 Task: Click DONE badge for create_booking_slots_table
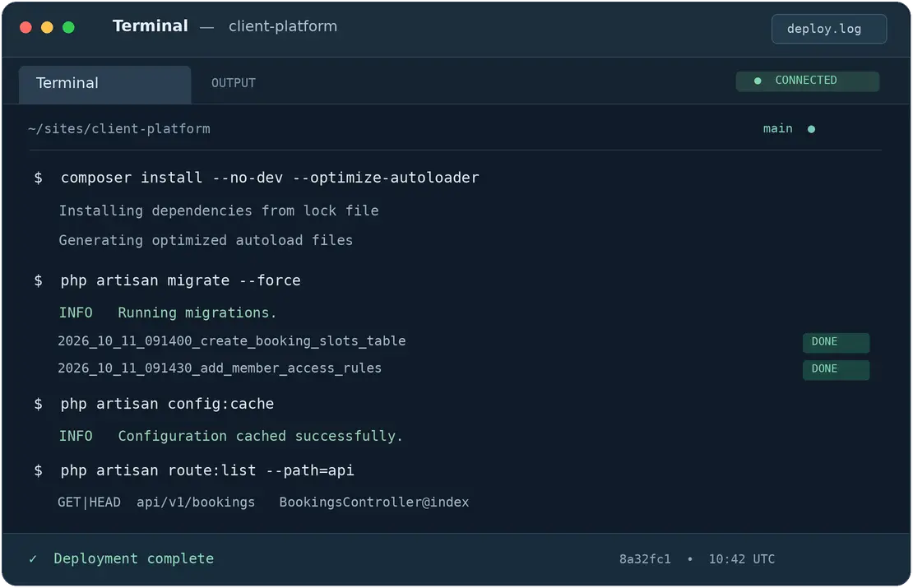[x=836, y=342]
